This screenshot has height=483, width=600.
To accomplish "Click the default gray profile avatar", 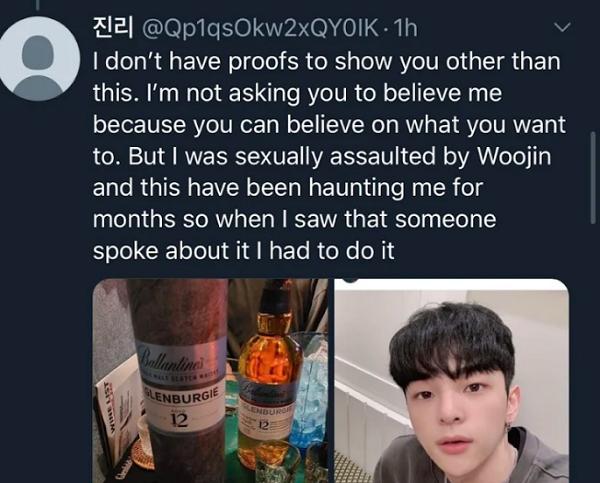I will tap(38, 58).
